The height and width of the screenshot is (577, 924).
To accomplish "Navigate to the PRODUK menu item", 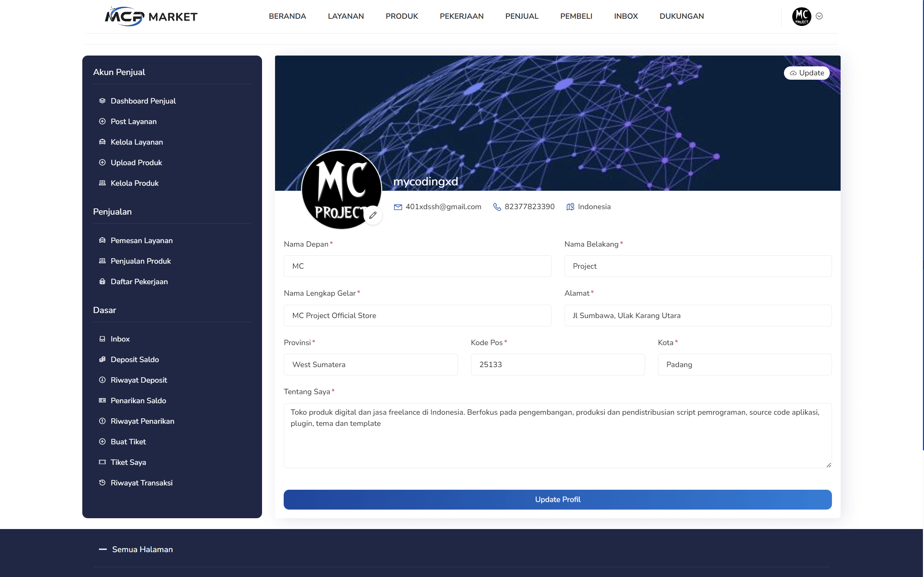I will [x=402, y=16].
